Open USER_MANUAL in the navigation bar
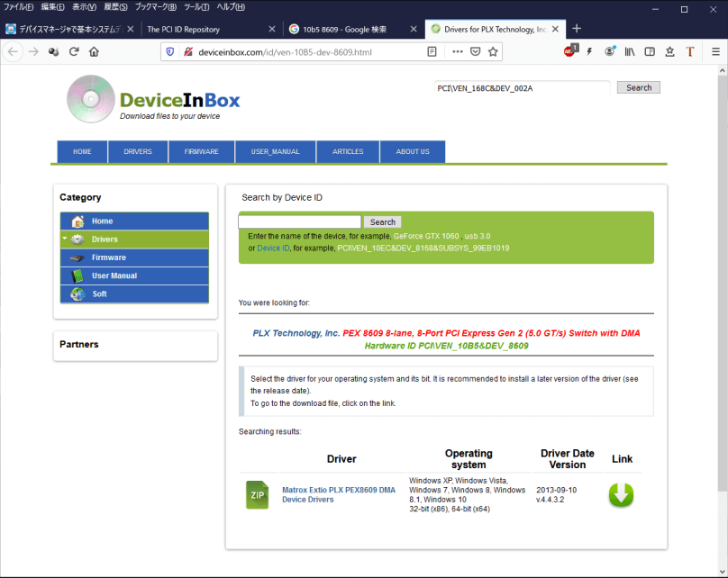 (x=276, y=151)
